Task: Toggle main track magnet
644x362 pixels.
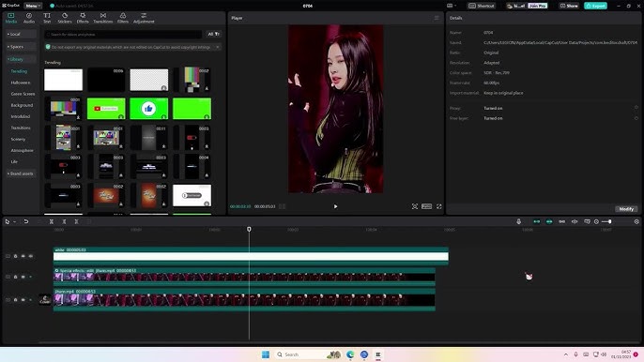Action: click(536, 221)
